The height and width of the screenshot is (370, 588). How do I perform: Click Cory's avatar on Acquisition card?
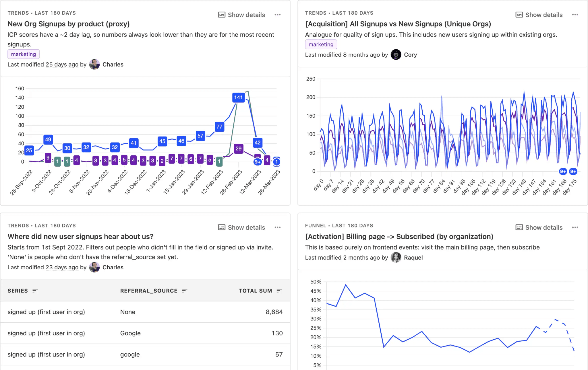[x=396, y=54]
